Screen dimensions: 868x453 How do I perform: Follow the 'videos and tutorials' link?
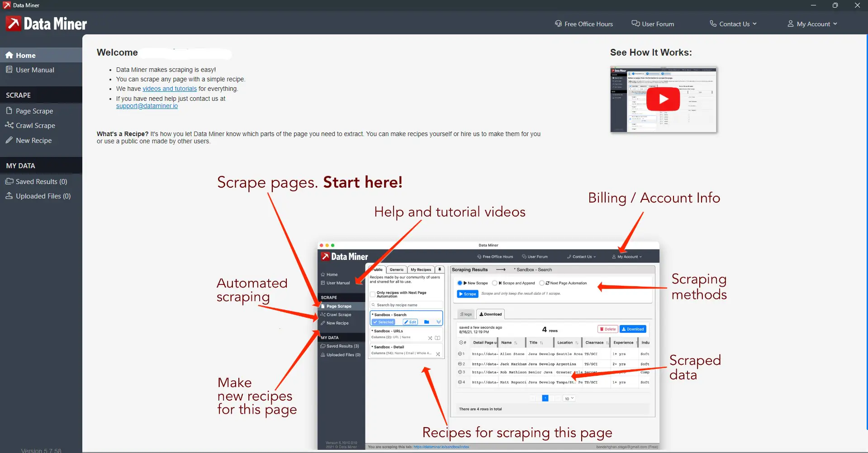(170, 89)
